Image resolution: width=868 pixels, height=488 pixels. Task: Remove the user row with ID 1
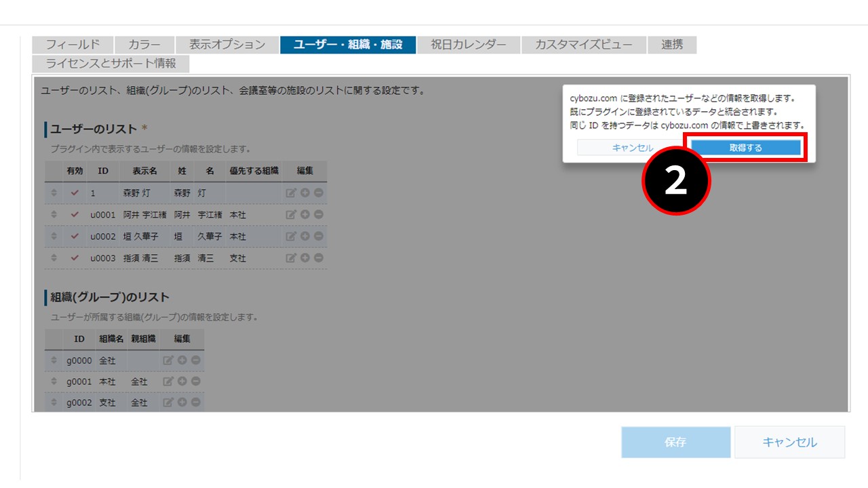[x=319, y=193]
